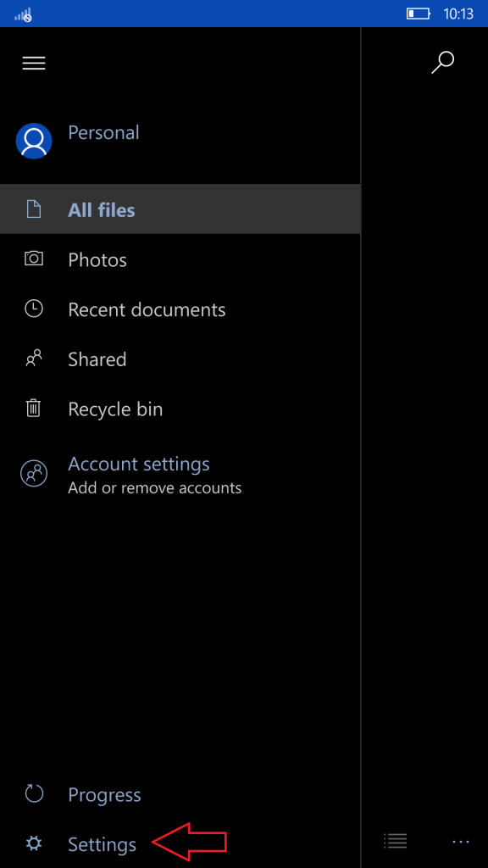Select the Personal account name
This screenshot has width=488, height=868.
tap(103, 132)
